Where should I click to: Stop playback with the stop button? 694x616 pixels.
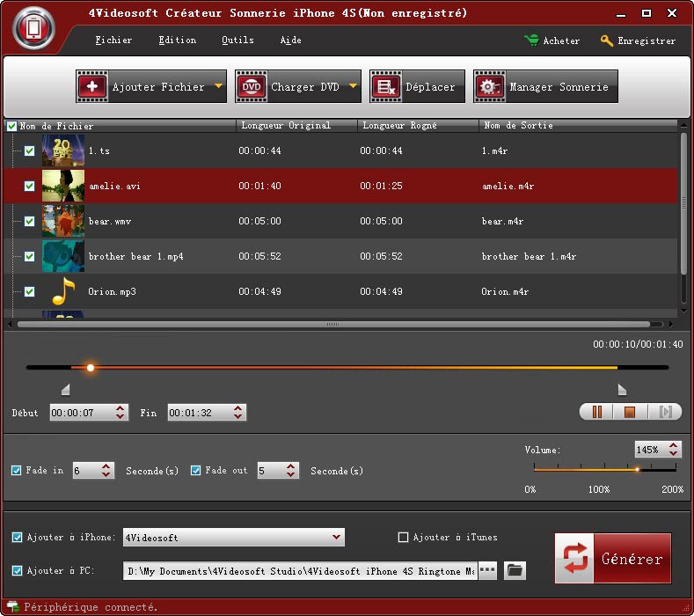pyautogui.click(x=630, y=412)
